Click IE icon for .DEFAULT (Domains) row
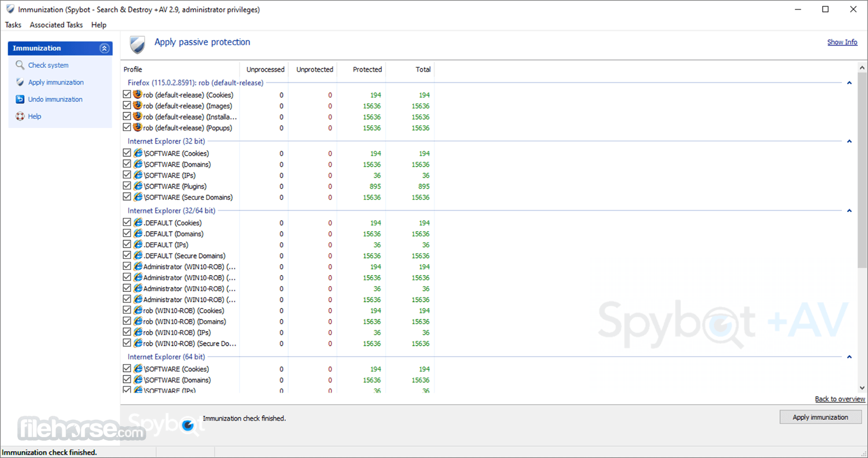 138,233
